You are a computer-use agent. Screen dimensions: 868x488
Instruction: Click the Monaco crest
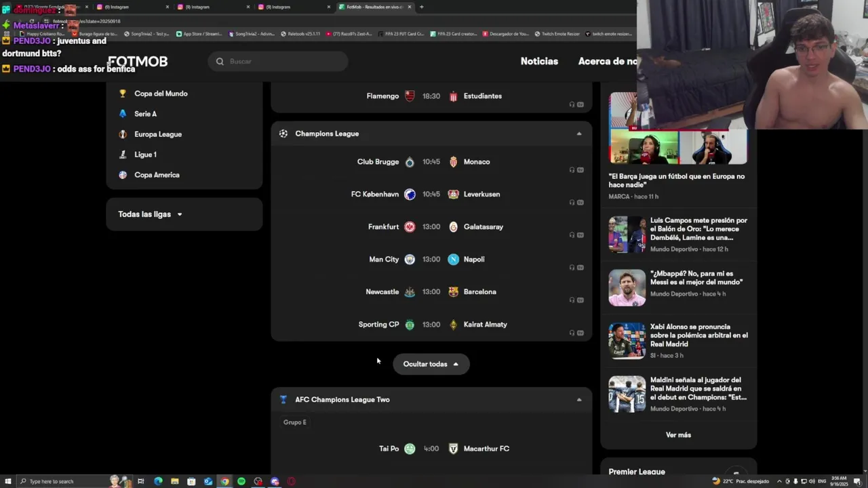point(453,162)
